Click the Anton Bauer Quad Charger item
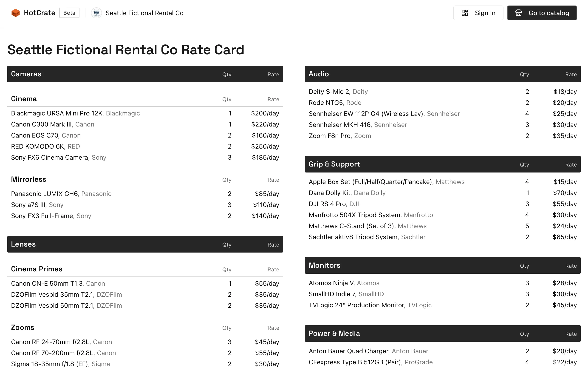The image size is (588, 368). click(x=443, y=351)
